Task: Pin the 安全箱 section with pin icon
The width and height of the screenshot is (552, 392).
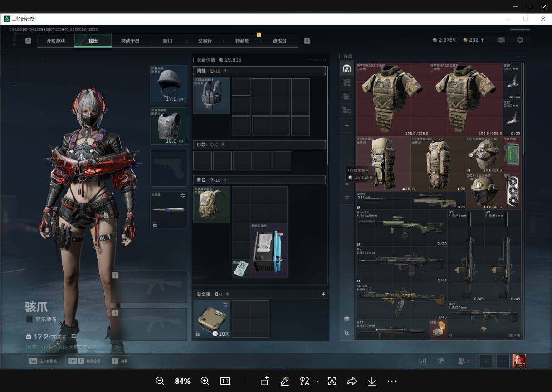Action: coord(323,294)
